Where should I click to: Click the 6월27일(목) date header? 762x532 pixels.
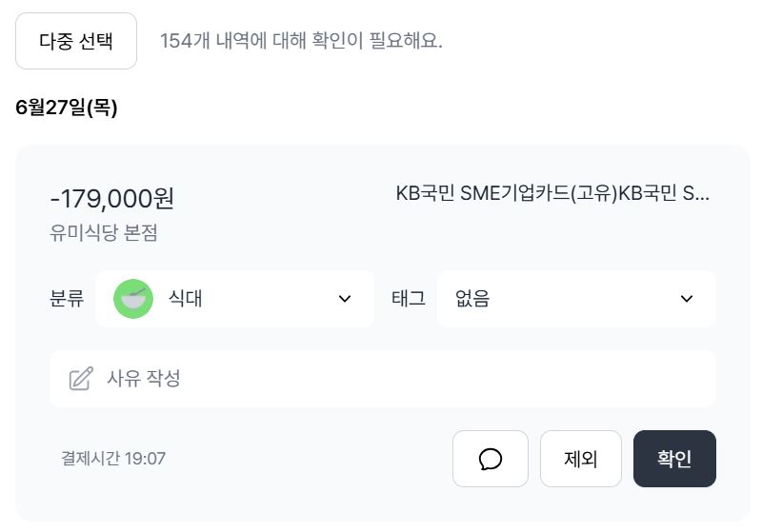point(67,108)
